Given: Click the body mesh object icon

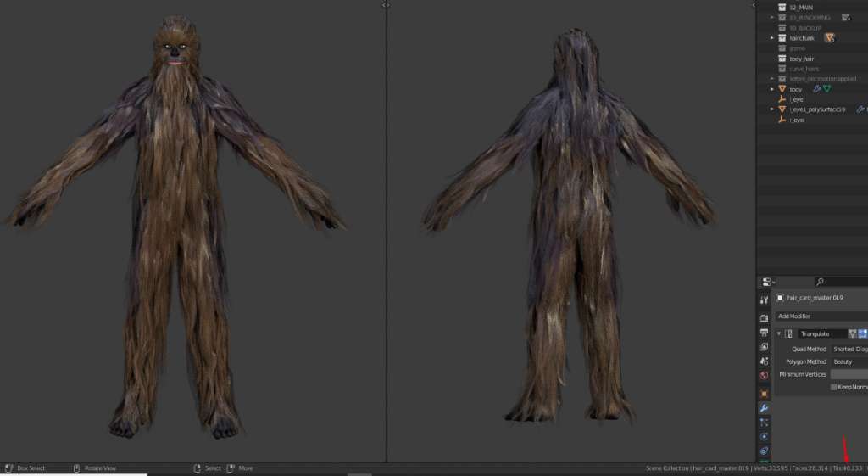Looking at the screenshot, I should (x=782, y=88).
